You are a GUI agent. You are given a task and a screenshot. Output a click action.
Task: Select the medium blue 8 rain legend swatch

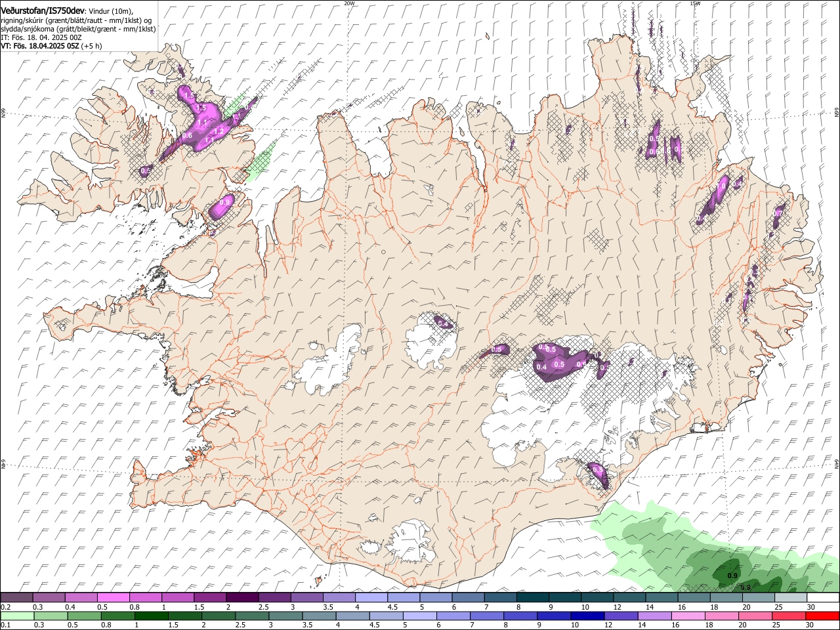tap(520, 616)
